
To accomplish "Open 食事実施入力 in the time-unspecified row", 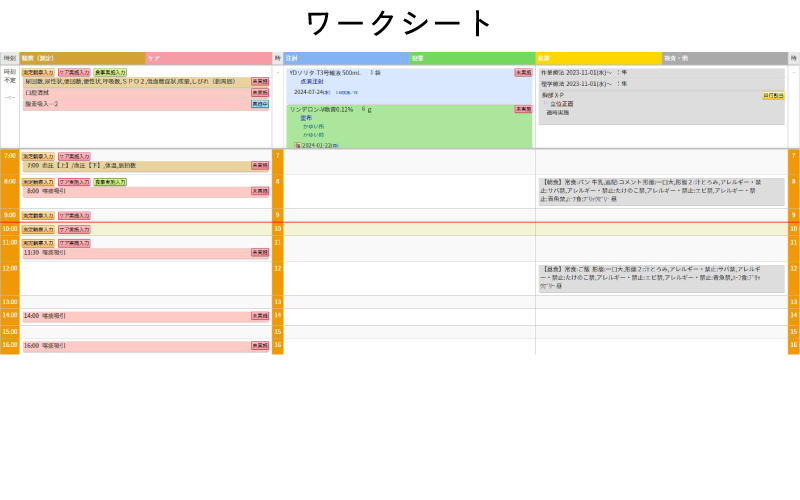I will pos(110,73).
